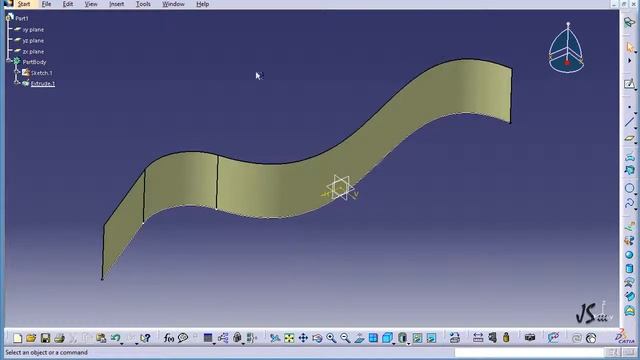Select the Circle tool in right toolbar
Image resolution: width=640 pixels, height=360 pixels.
629,188
